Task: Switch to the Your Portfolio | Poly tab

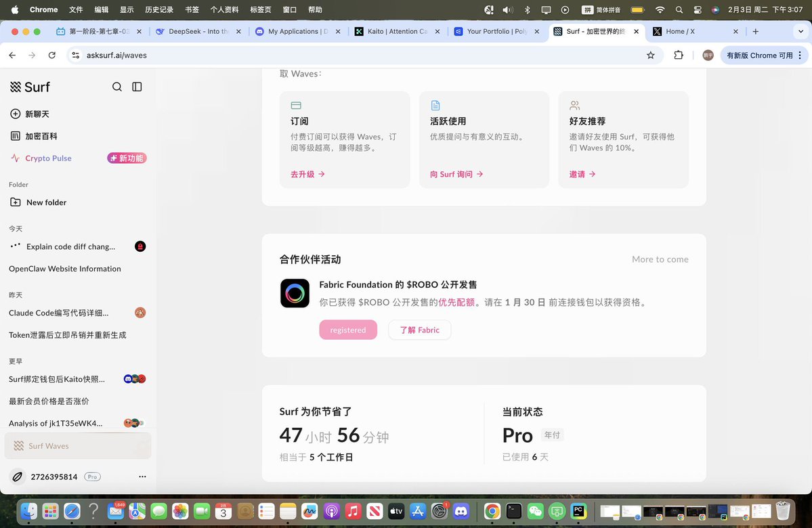Action: tap(497, 32)
